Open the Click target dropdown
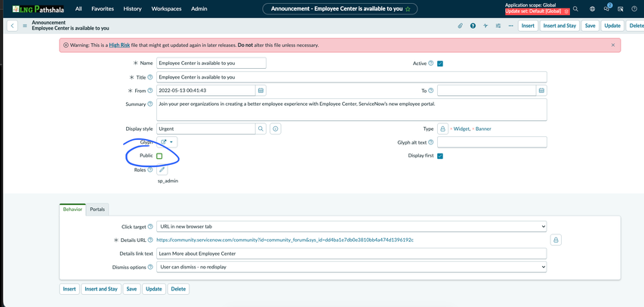 coord(352,226)
